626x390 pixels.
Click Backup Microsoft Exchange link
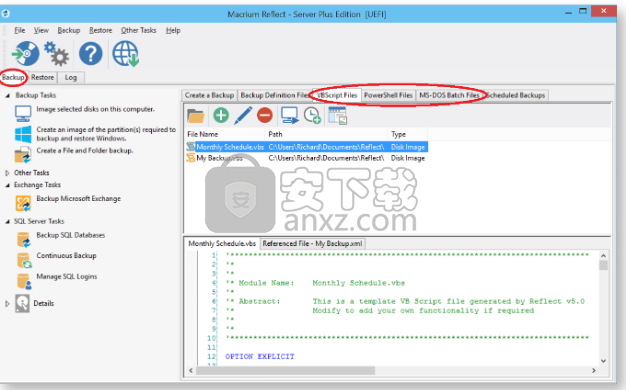tap(78, 198)
